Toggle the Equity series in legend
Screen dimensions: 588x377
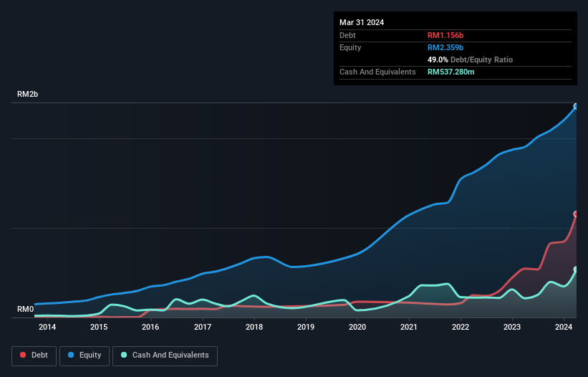(x=85, y=355)
